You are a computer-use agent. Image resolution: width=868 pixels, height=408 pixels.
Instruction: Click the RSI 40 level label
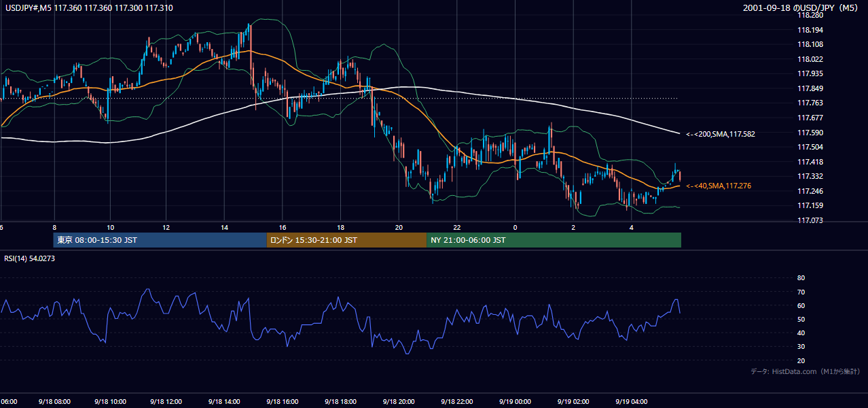[801, 333]
